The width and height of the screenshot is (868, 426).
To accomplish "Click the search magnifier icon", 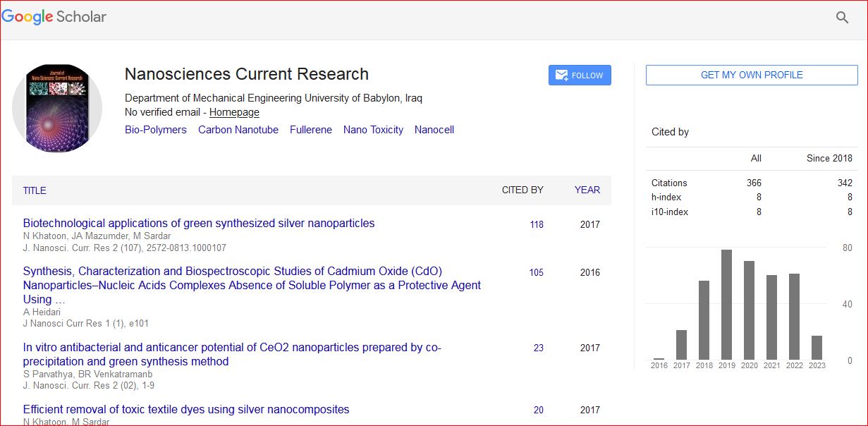I will [842, 18].
